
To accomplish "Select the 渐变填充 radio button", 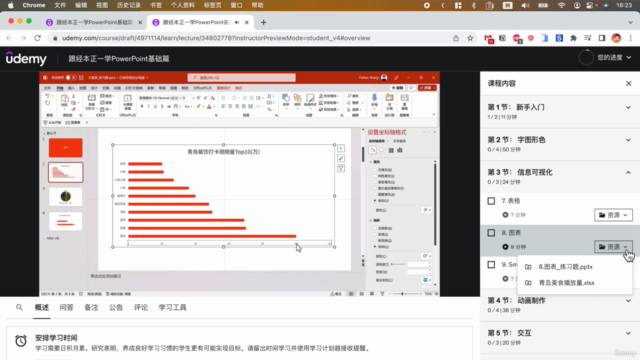I will click(376, 182).
